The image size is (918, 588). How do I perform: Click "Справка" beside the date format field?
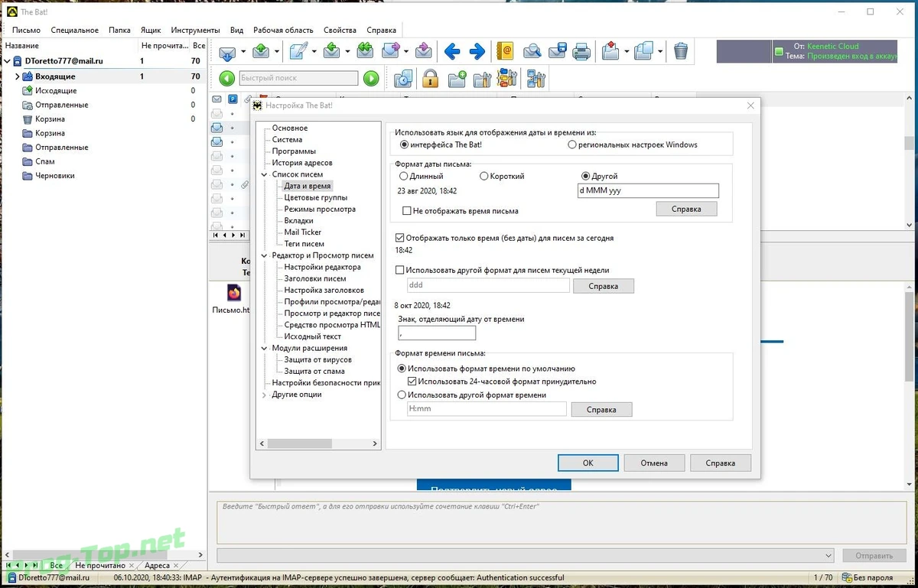(x=686, y=209)
